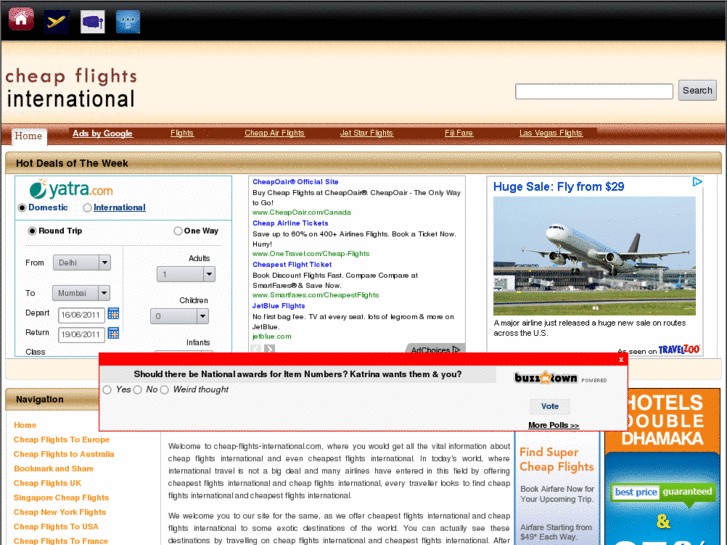
Task: Open Cheap Flights To Europe in the sidebar
Action: coord(62,439)
